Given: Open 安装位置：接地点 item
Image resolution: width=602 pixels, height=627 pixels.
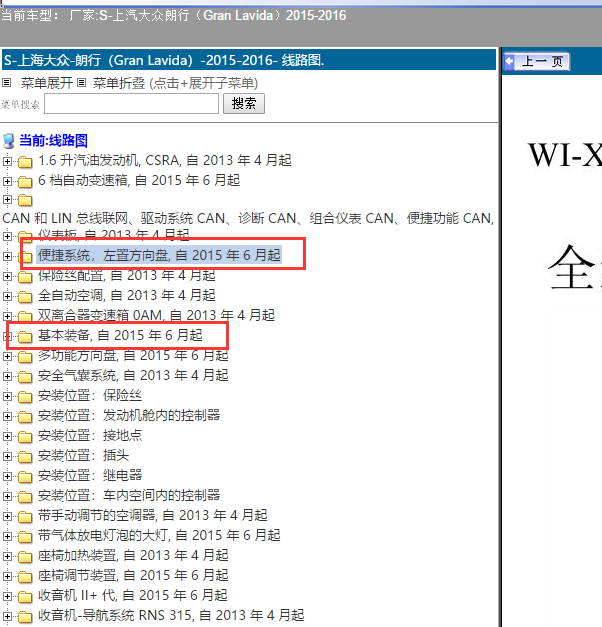Looking at the screenshot, I should (90, 435).
